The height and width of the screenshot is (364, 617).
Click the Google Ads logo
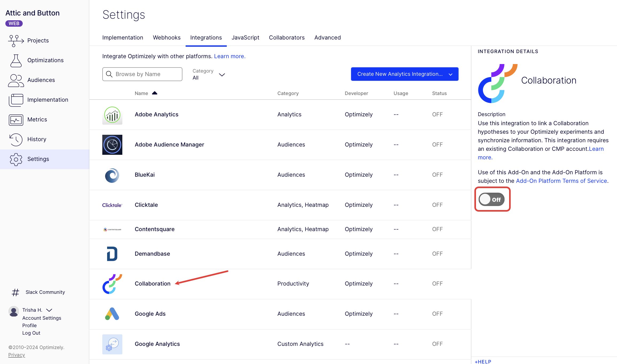tap(112, 314)
